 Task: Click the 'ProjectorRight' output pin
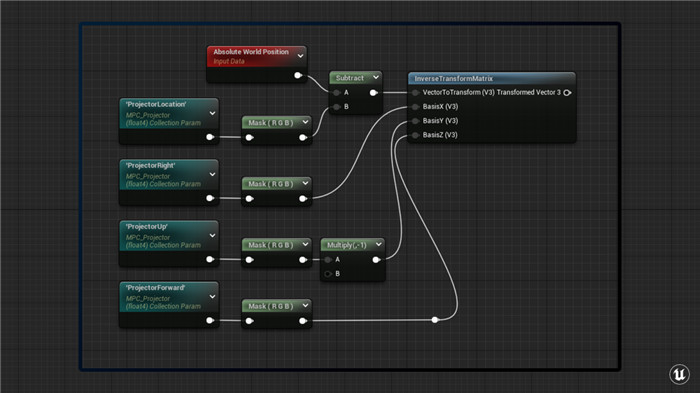click(x=210, y=198)
